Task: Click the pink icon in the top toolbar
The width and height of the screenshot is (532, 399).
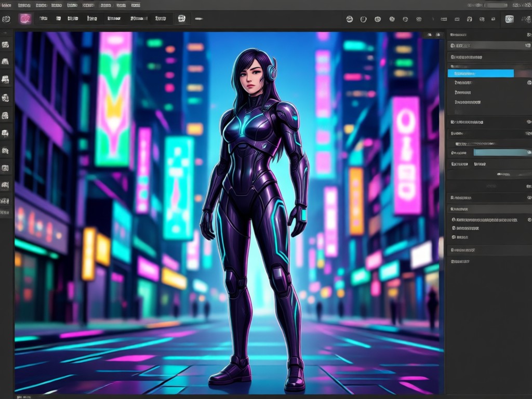Action: click(x=25, y=19)
